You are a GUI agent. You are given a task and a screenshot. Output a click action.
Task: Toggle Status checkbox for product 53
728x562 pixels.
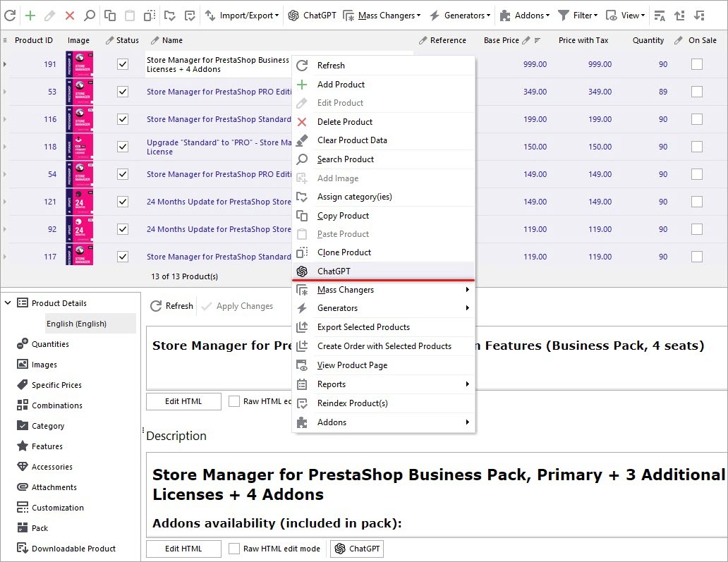coord(123,92)
